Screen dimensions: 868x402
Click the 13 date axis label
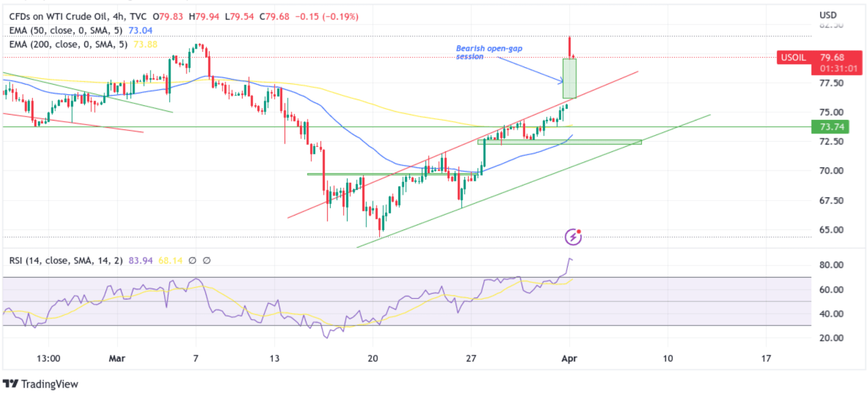pyautogui.click(x=275, y=359)
